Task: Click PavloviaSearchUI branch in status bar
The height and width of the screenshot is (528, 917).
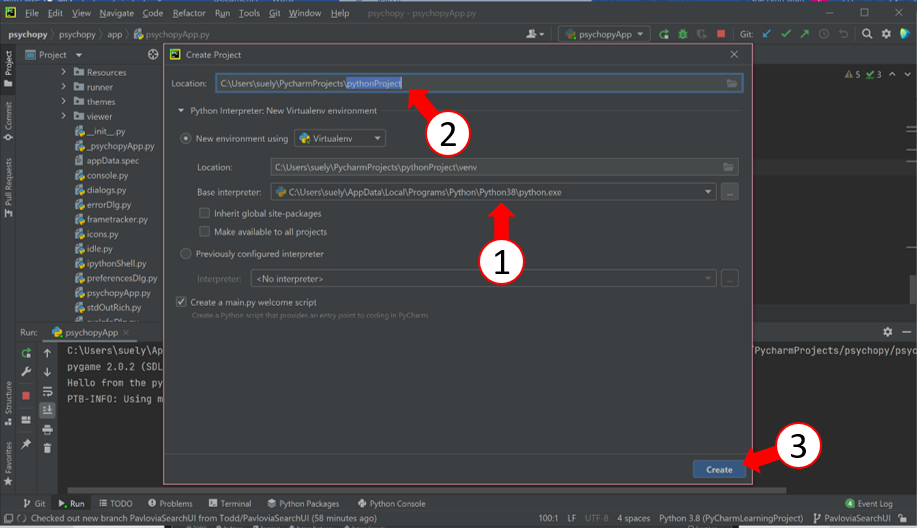Action: (x=852, y=518)
